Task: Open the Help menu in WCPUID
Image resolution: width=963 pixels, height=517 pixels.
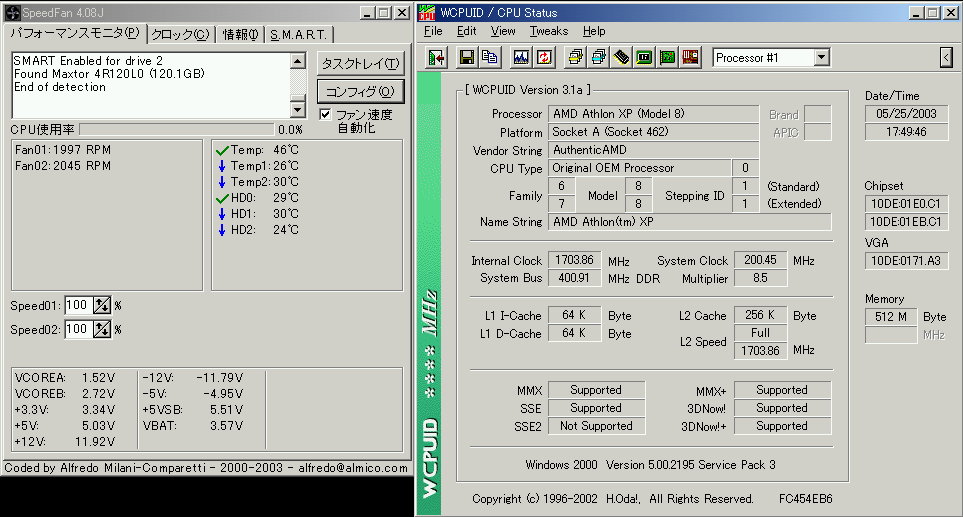Action: [x=594, y=31]
